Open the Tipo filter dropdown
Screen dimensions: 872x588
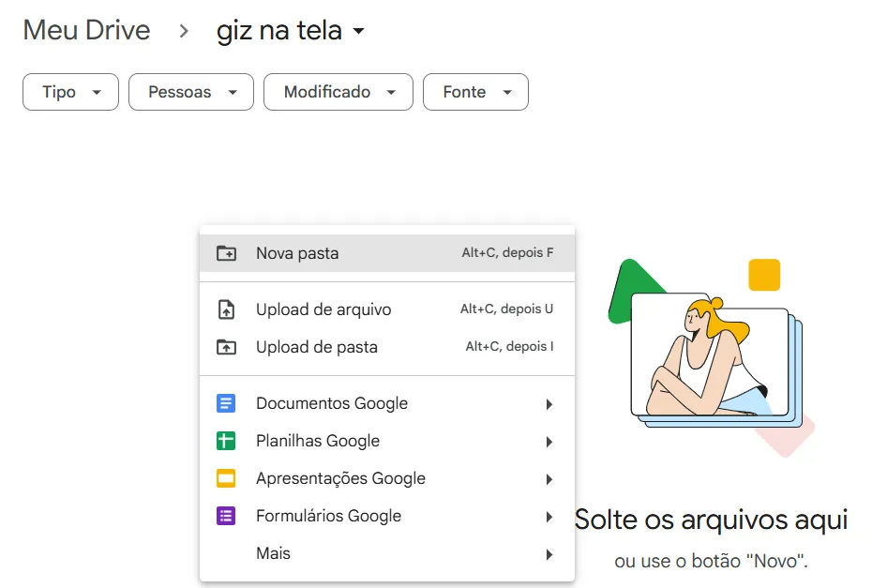click(69, 92)
